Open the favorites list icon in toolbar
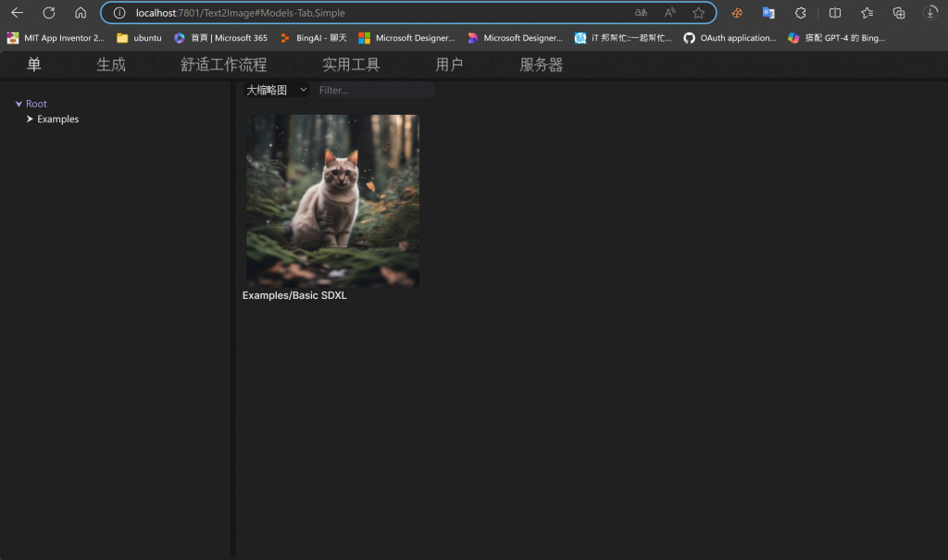Screen dimensions: 948x560 click(867, 13)
